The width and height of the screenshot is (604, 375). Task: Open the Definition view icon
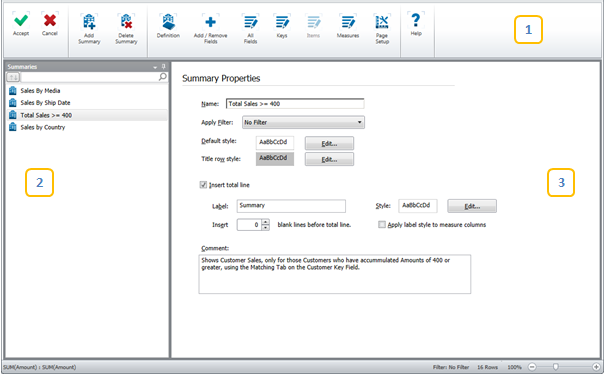168,22
